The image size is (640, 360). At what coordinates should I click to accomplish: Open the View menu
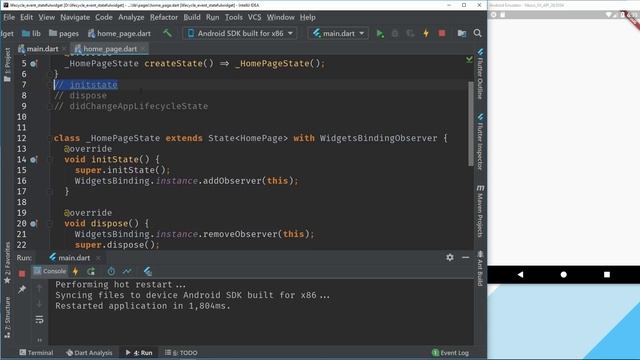coord(47,17)
